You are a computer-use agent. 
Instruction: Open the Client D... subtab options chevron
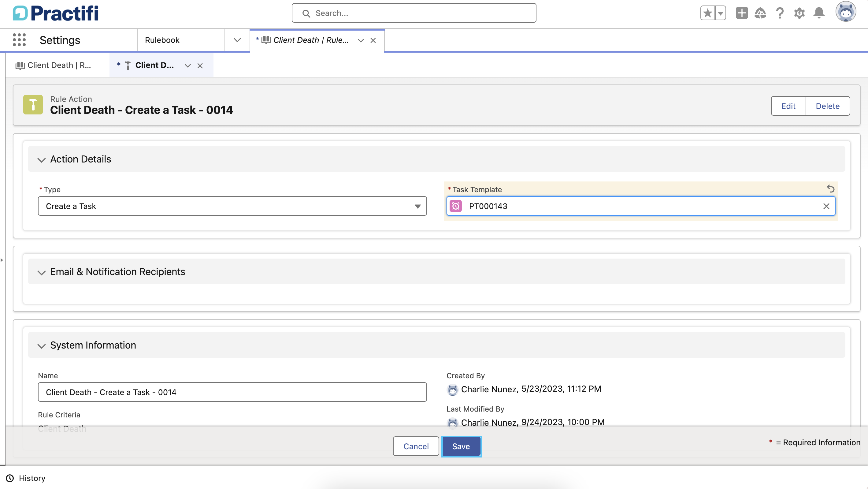click(188, 65)
